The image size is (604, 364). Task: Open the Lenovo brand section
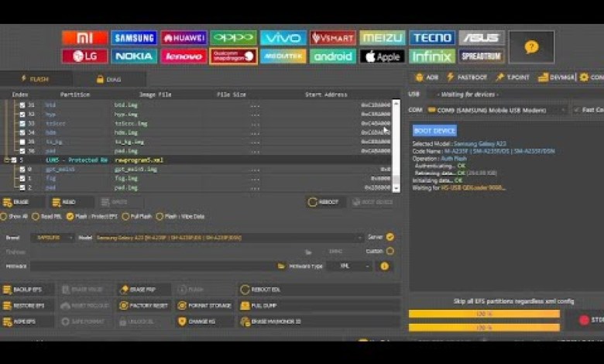click(x=184, y=57)
